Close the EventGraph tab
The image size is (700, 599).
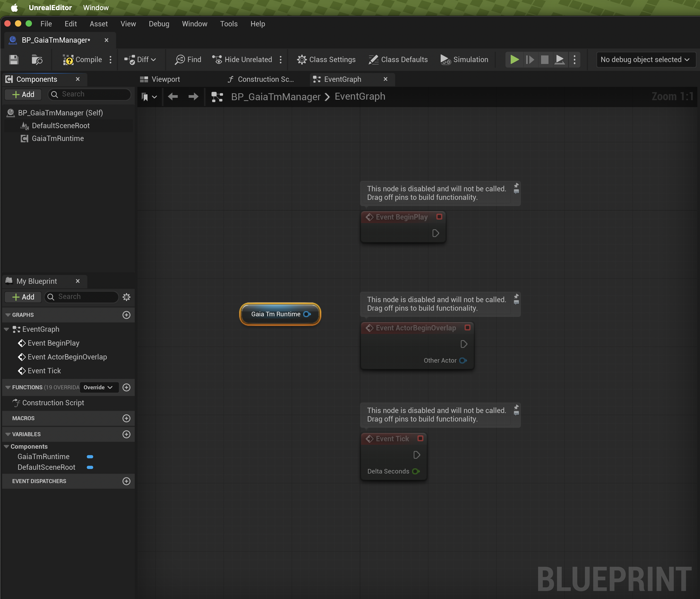(x=386, y=79)
